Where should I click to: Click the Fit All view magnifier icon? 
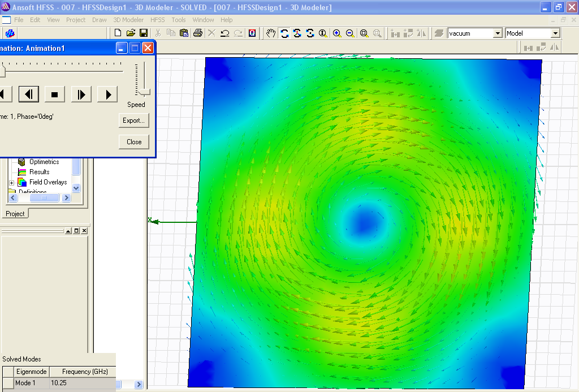[x=364, y=33]
